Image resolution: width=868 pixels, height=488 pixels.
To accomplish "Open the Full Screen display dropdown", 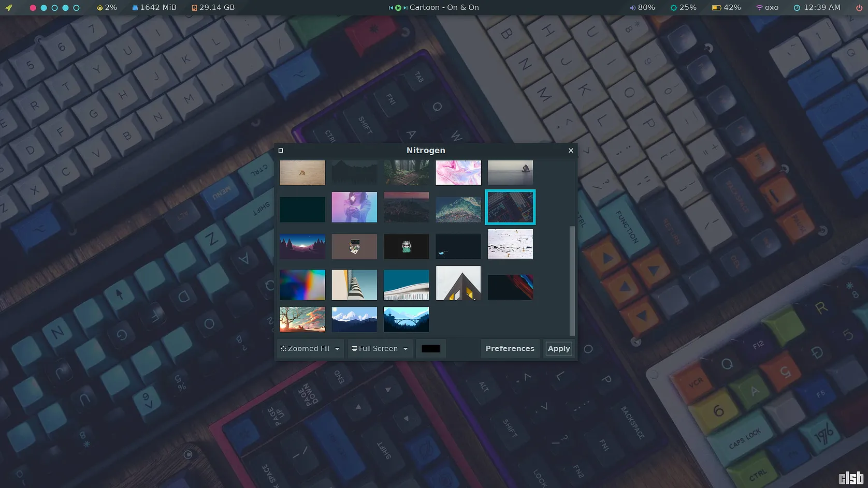I will (380, 349).
